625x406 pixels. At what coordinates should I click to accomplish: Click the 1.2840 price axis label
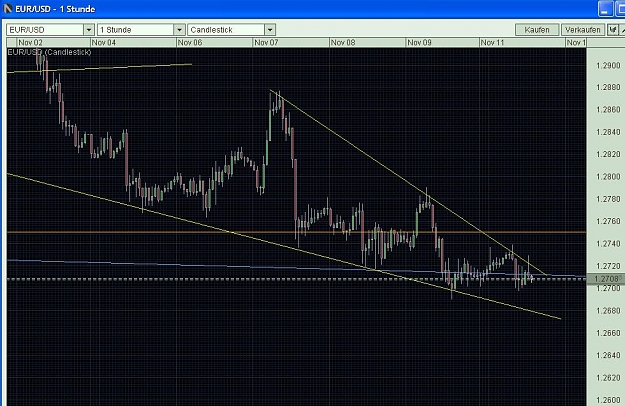click(x=608, y=132)
